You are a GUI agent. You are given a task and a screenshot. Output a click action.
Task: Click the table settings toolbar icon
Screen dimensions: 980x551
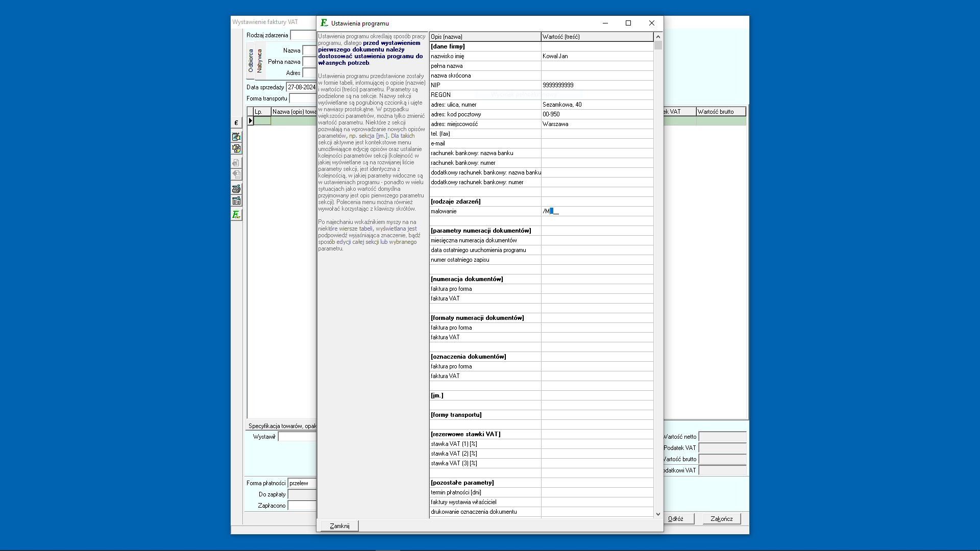(x=236, y=201)
